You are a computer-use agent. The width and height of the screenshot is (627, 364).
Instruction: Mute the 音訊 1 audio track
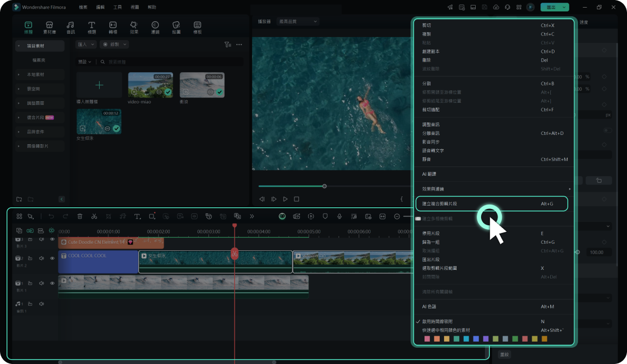click(41, 304)
